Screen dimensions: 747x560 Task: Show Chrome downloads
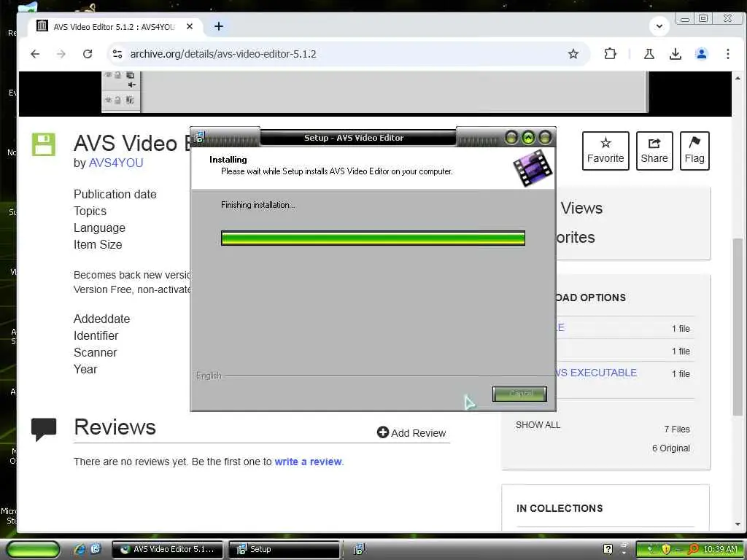pyautogui.click(x=675, y=54)
